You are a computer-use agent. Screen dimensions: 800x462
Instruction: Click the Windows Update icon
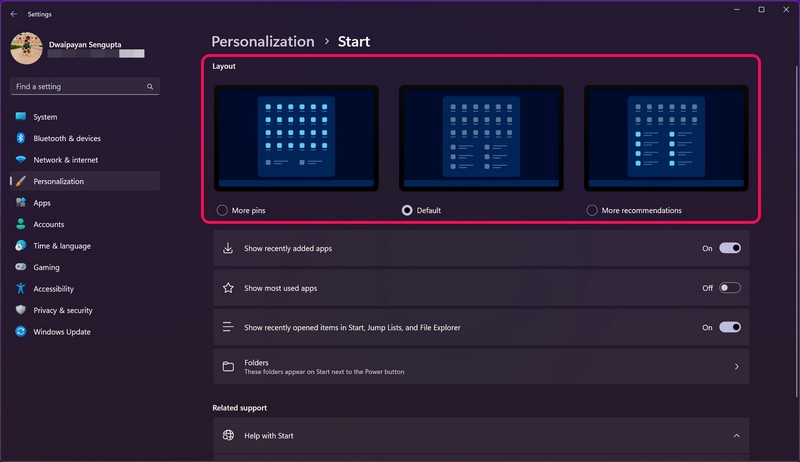tap(20, 332)
